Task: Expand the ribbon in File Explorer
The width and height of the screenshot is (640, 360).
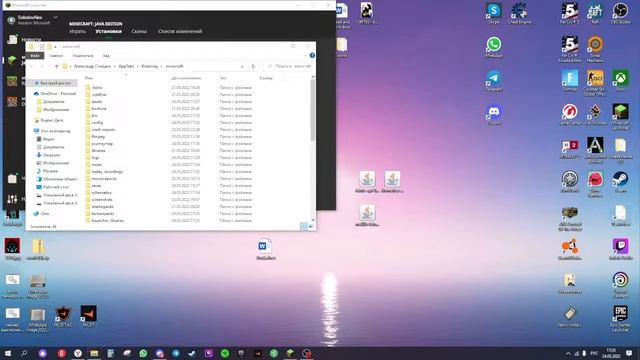Action: (x=306, y=56)
